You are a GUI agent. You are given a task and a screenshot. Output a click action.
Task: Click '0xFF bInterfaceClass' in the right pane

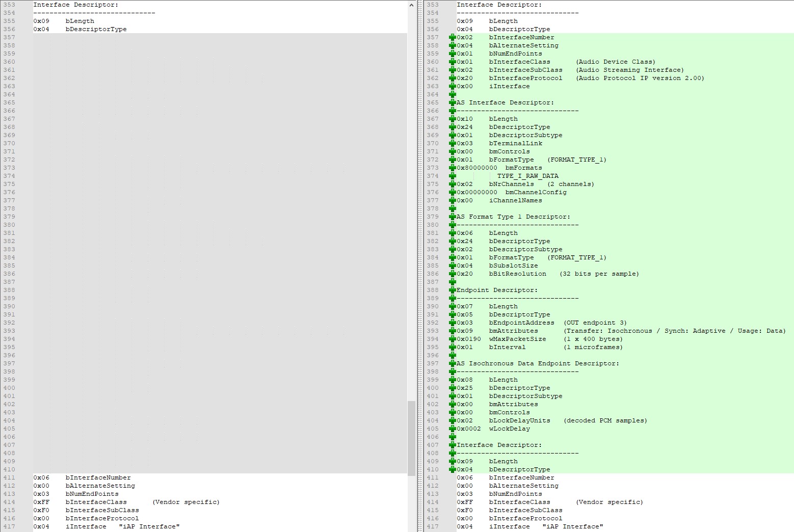(x=504, y=502)
